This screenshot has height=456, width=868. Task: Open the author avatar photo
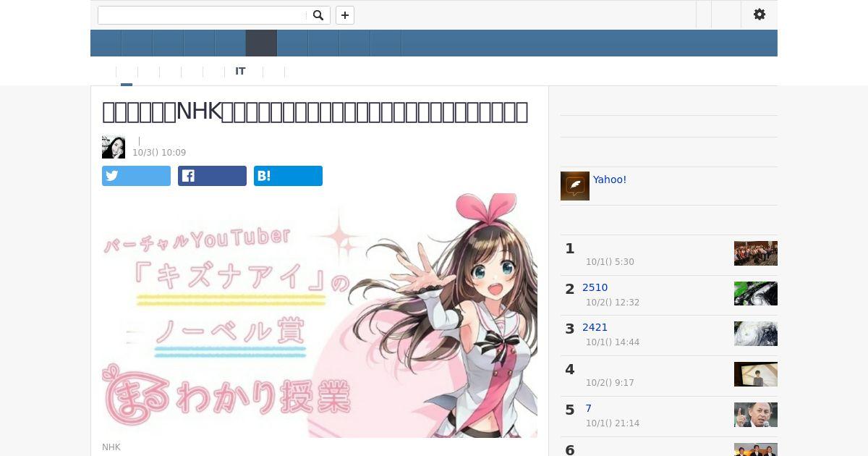(114, 147)
